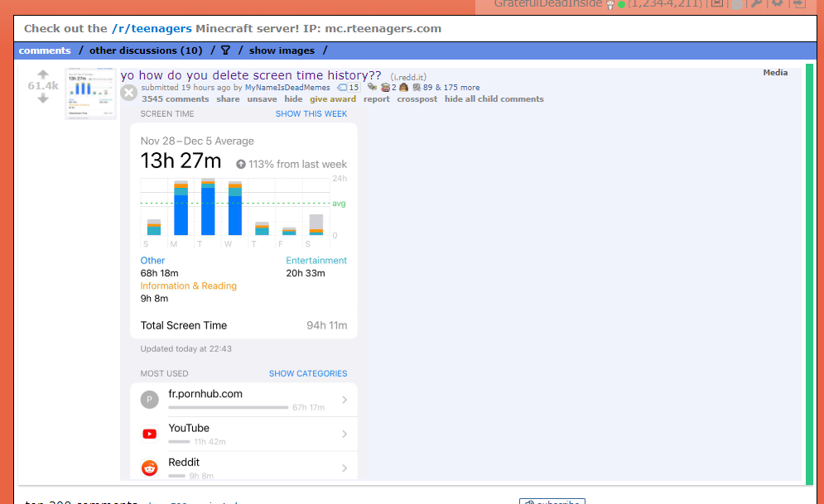
Task: Click the green online status dot
Action: point(622,5)
